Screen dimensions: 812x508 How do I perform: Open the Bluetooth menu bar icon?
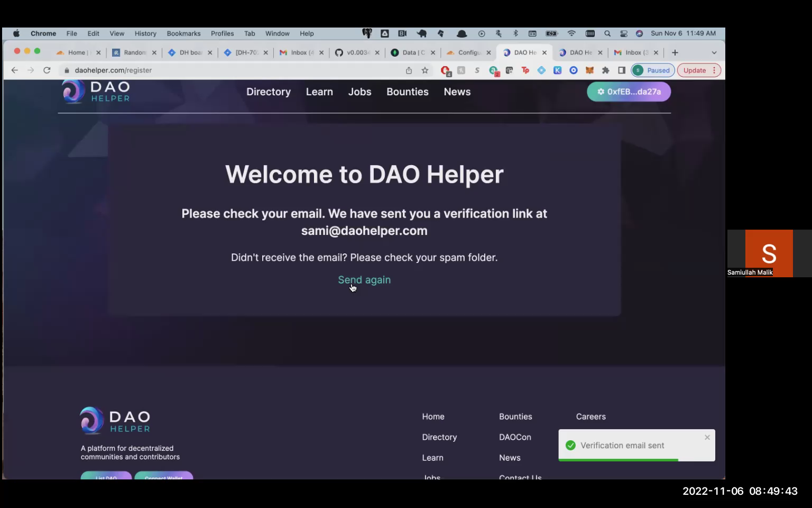point(515,33)
